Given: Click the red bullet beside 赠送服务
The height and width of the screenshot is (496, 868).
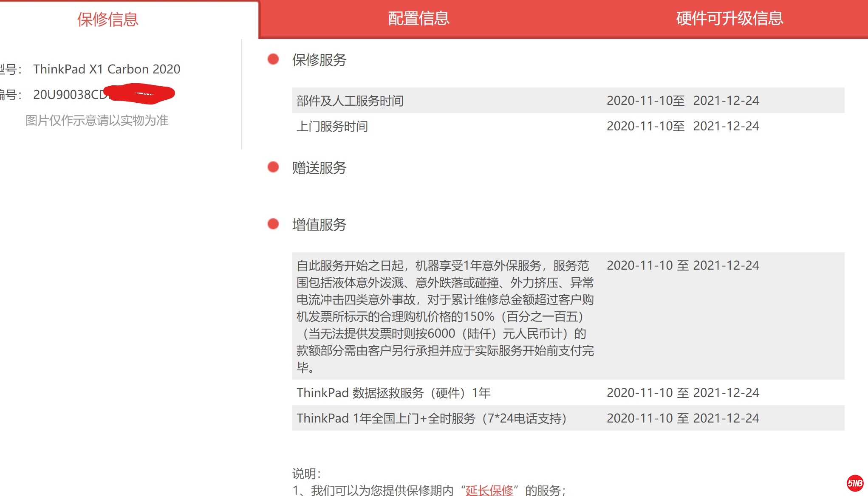Looking at the screenshot, I should 273,167.
